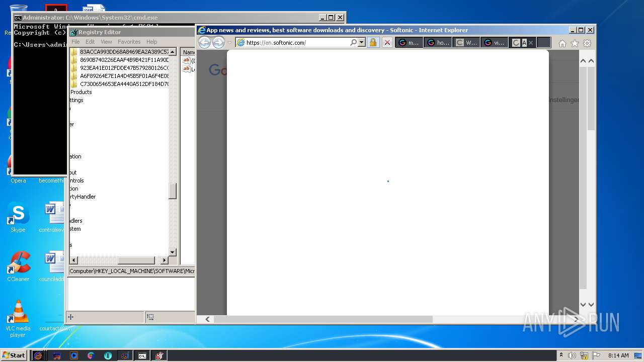Click the Name column header in registry
The width and height of the screenshot is (644, 362).
coord(188,52)
